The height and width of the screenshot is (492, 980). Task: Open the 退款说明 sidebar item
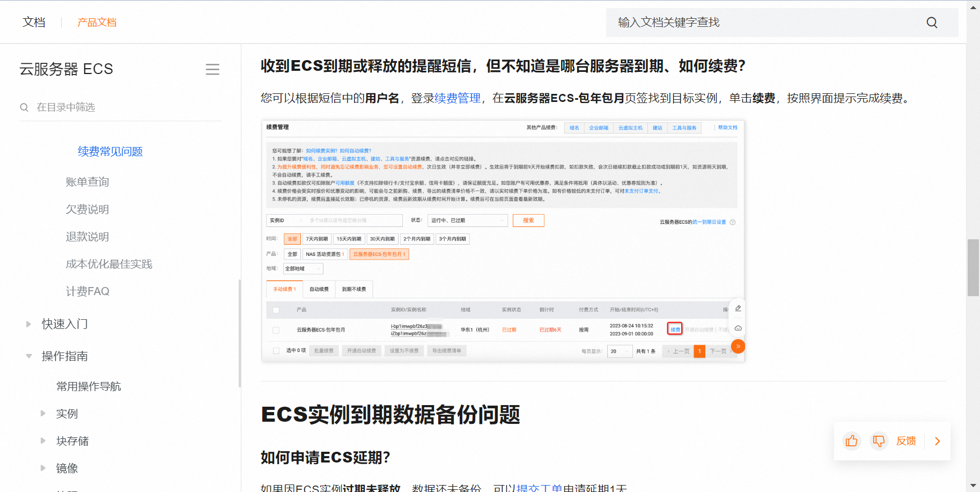click(87, 237)
